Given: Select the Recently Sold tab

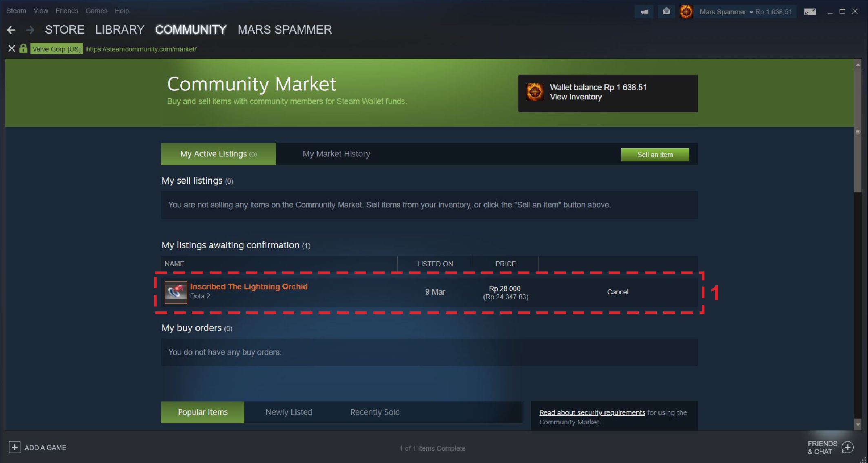Looking at the screenshot, I should point(375,412).
